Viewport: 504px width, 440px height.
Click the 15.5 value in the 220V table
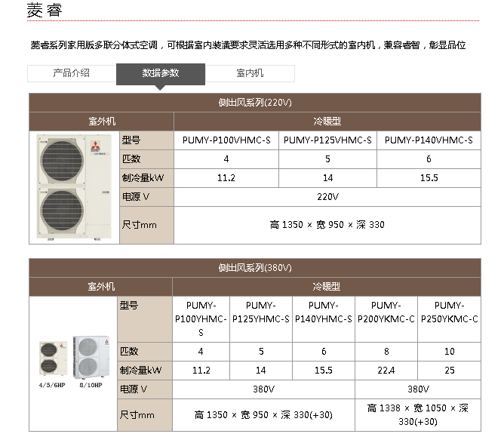pyautogui.click(x=429, y=178)
